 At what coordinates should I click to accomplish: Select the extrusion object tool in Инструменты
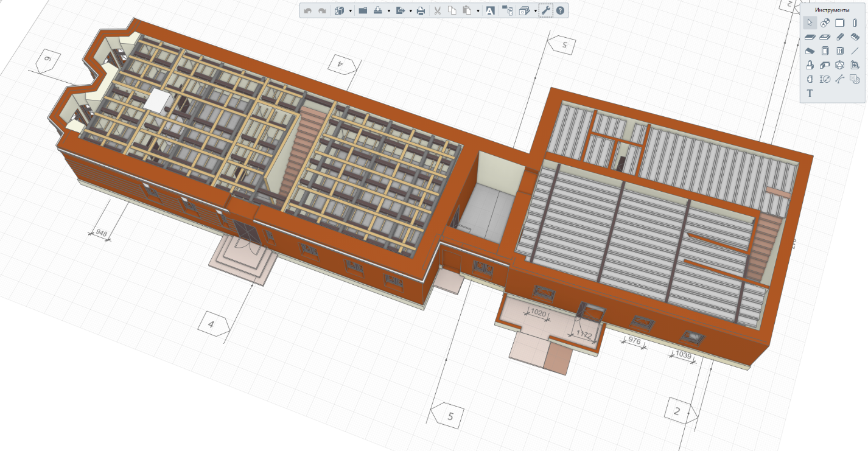[x=810, y=65]
